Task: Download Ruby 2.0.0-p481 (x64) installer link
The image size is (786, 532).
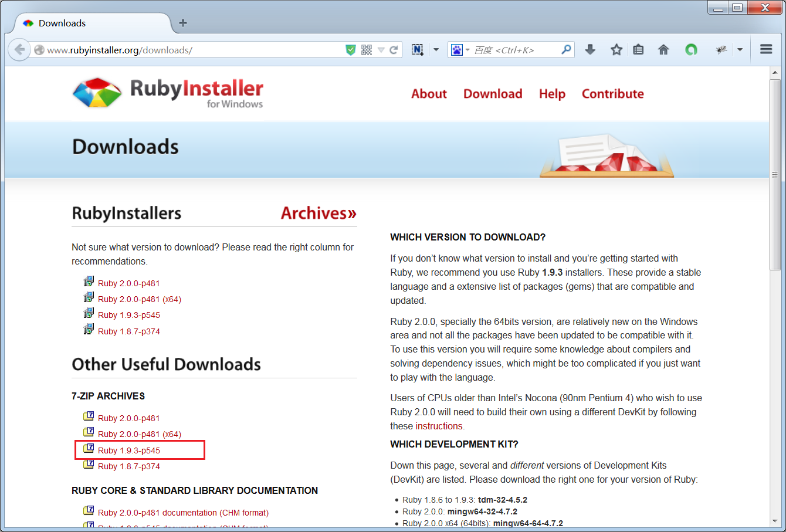Action: (140, 299)
